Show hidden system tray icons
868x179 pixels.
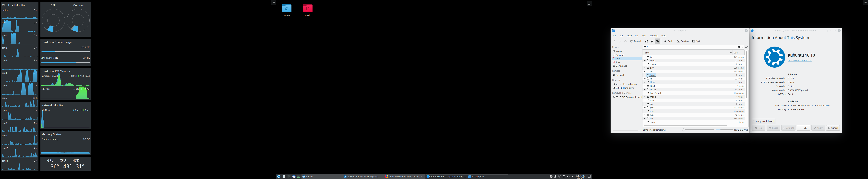coord(572,177)
